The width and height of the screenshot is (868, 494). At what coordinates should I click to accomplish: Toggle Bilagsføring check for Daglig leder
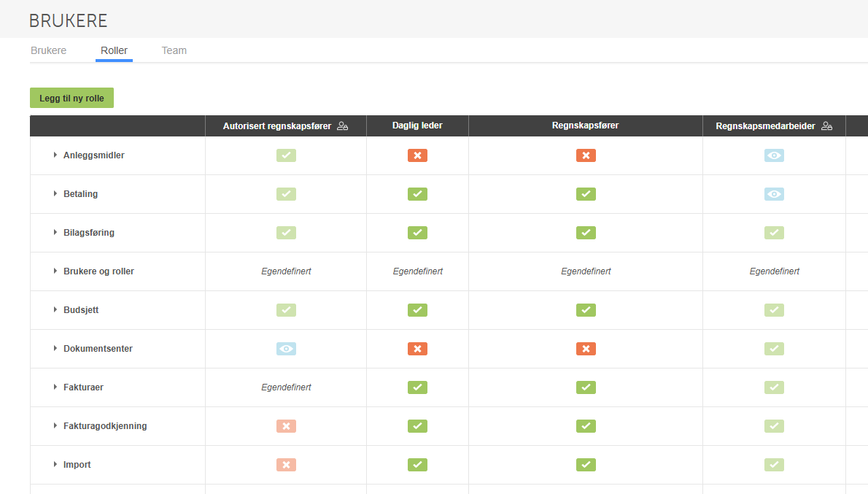[x=417, y=233]
